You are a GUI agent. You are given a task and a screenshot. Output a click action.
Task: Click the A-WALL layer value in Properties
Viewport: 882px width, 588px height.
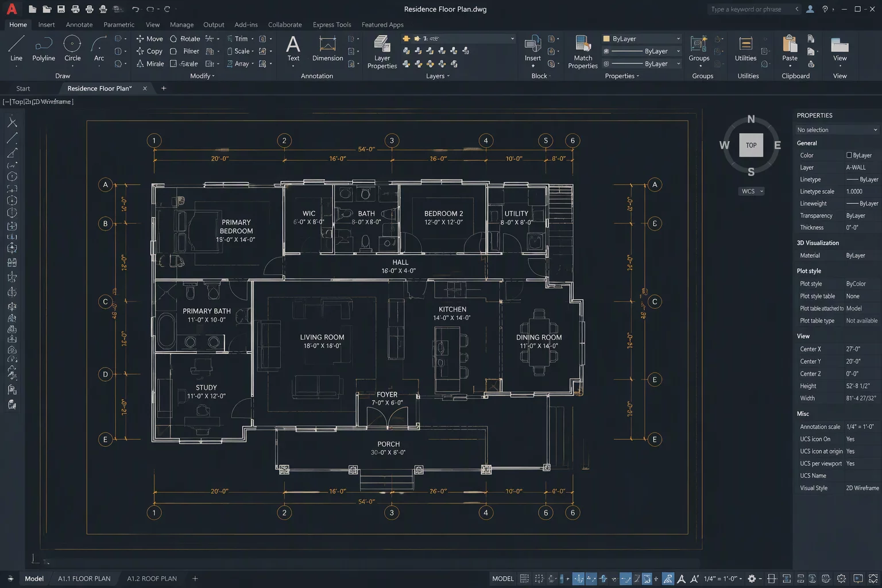pos(856,168)
